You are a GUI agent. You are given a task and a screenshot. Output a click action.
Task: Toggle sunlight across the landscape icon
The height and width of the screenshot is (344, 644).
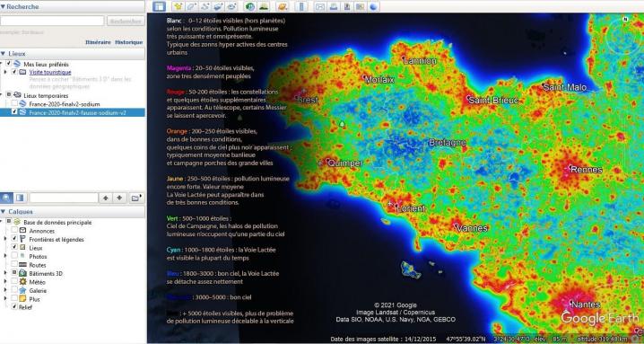(x=264, y=6)
